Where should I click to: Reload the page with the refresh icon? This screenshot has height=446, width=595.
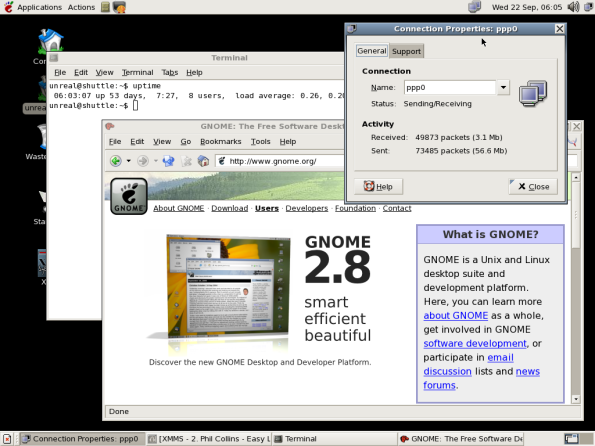[x=168, y=161]
